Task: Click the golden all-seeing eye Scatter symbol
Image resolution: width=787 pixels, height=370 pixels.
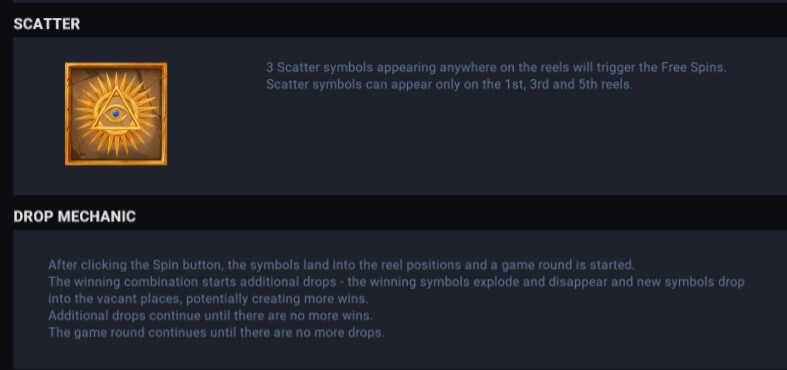Action: point(116,114)
